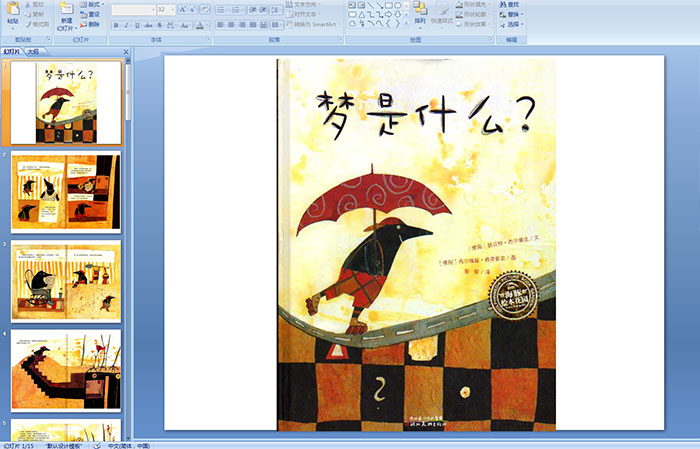Toggle text Shadow (S) formatting
This screenshot has height=449, width=700.
[x=160, y=25]
